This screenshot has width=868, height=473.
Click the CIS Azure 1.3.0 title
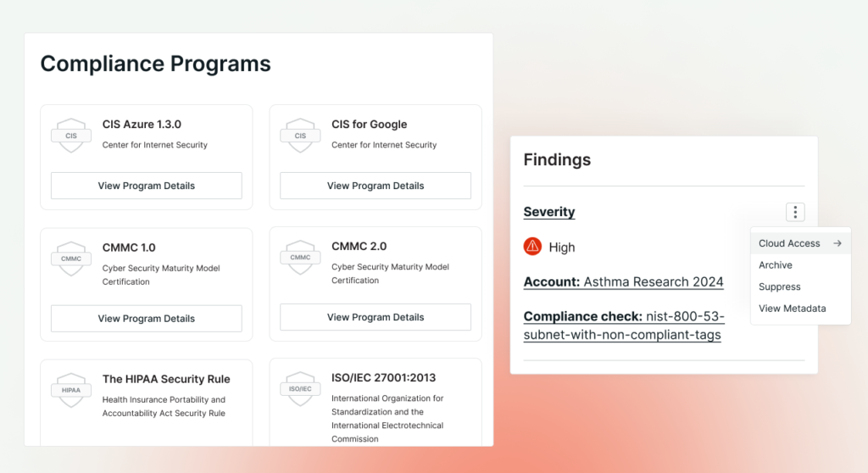coord(142,124)
